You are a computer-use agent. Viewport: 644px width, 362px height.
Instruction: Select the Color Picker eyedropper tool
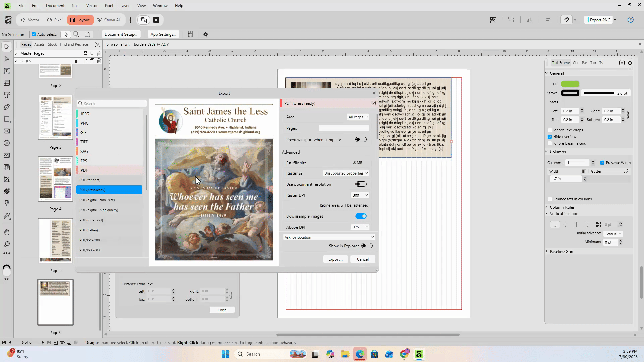pos(6,216)
